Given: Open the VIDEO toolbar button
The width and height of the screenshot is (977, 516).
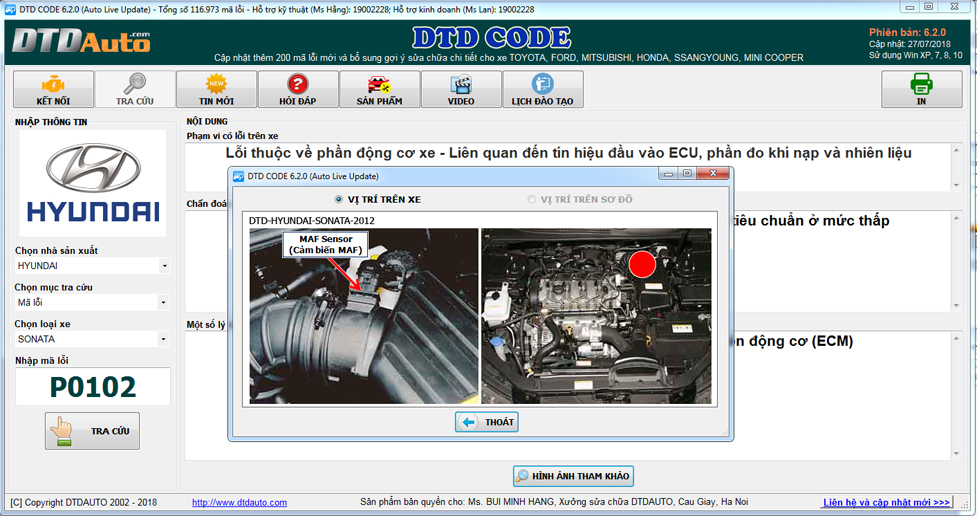Looking at the screenshot, I should pyautogui.click(x=461, y=89).
